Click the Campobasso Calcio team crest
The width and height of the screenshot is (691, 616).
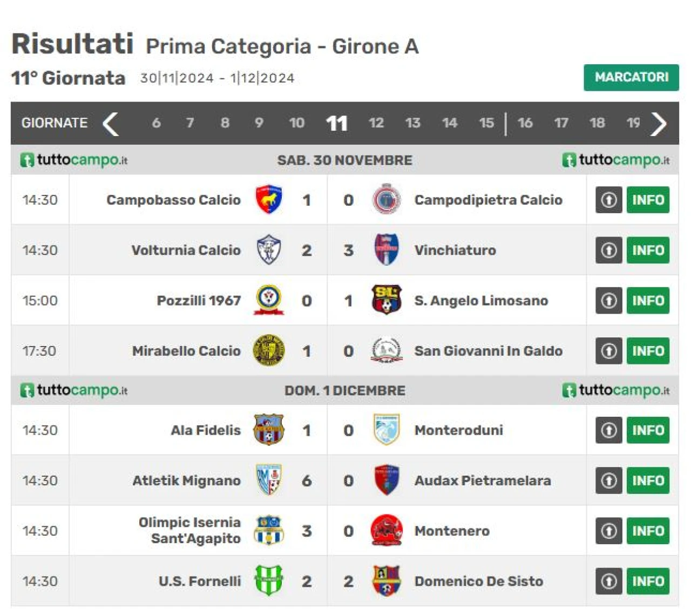[x=268, y=200]
